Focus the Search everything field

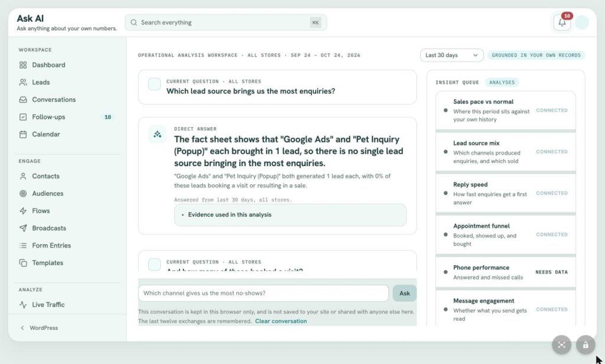[226, 22]
